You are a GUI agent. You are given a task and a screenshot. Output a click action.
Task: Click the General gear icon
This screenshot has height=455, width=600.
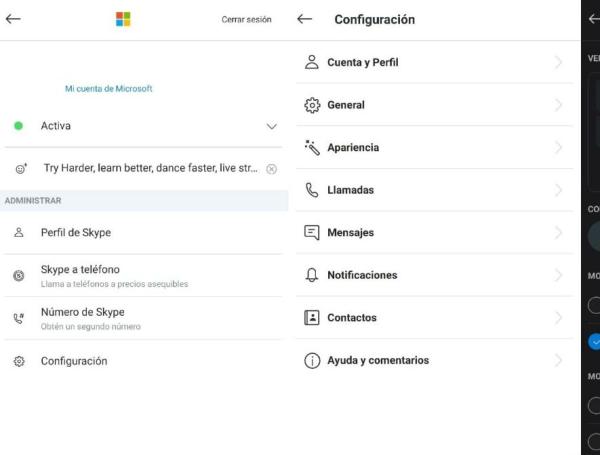point(312,105)
